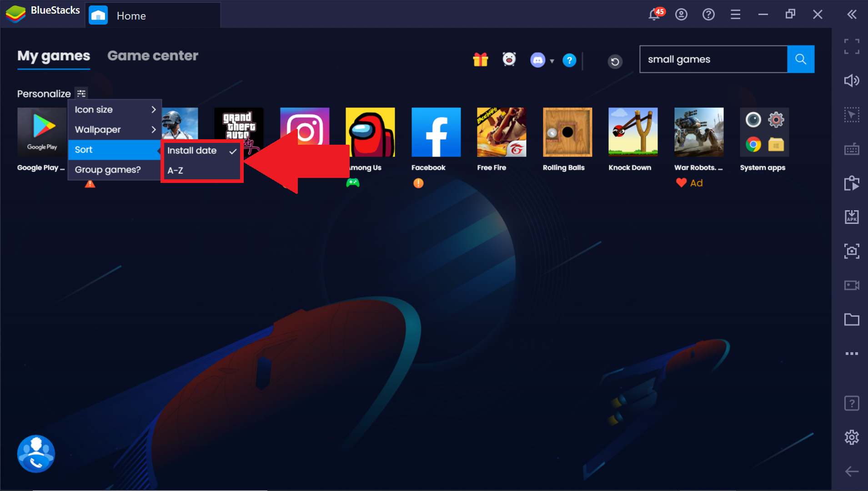868x491 pixels.
Task: Select the Home tab
Action: pos(153,15)
